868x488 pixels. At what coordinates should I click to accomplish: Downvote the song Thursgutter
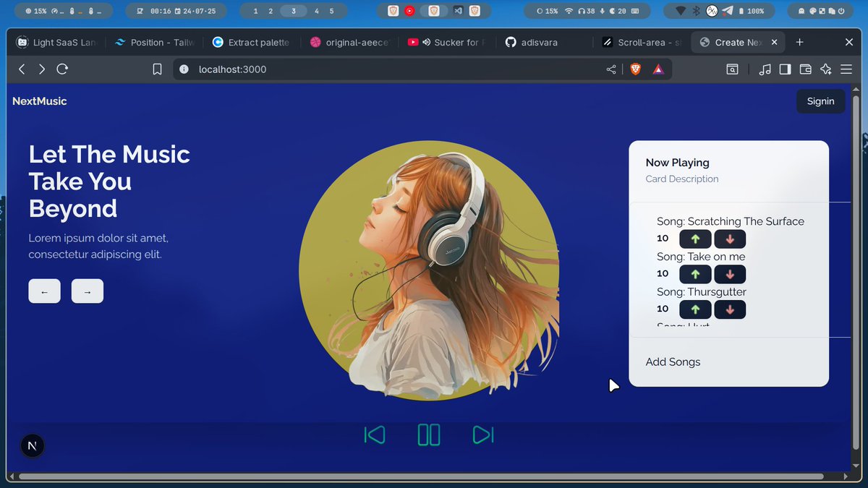click(x=730, y=309)
